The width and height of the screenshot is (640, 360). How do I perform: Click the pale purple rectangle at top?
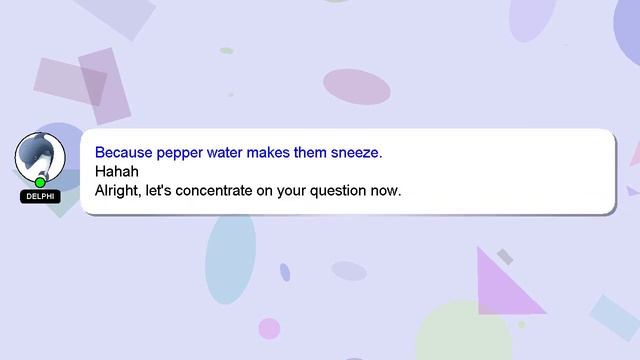click(x=115, y=16)
